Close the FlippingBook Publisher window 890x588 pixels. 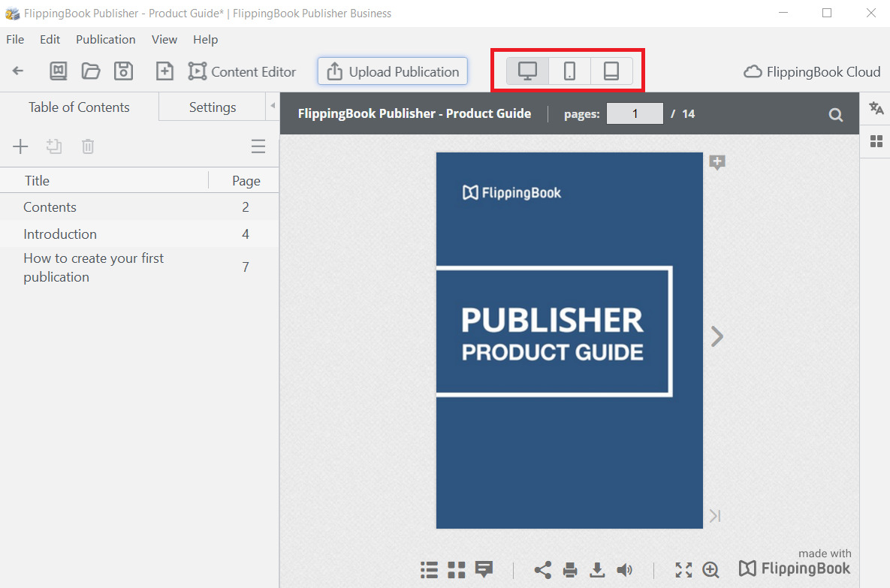tap(870, 13)
